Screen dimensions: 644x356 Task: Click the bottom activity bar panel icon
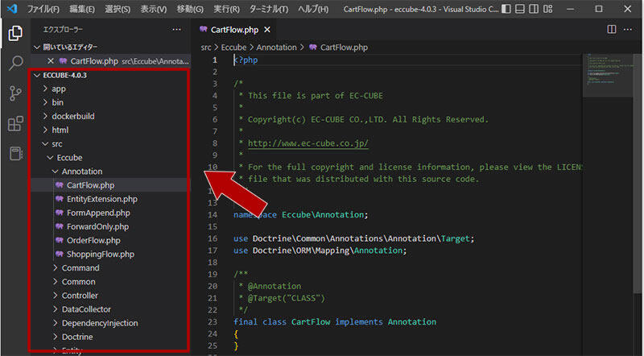[x=15, y=153]
